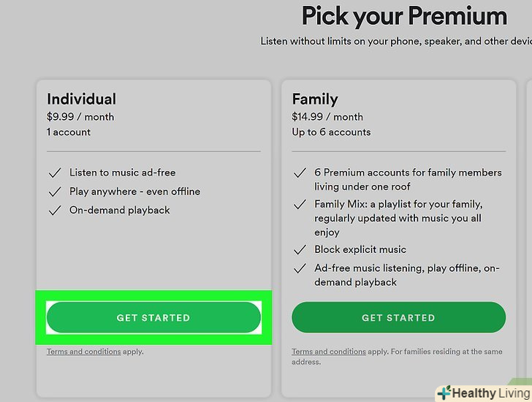Click the "1 account" label
Viewport: 532px width, 402px height.
coord(69,132)
